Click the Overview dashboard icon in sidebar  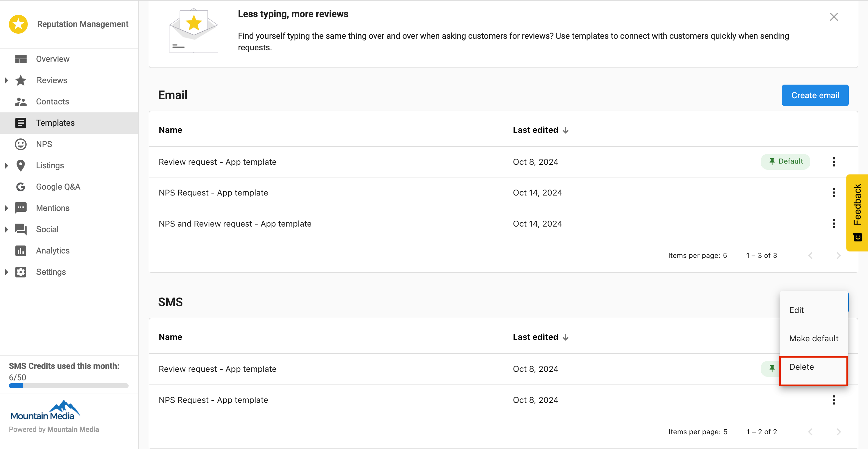pyautogui.click(x=21, y=59)
